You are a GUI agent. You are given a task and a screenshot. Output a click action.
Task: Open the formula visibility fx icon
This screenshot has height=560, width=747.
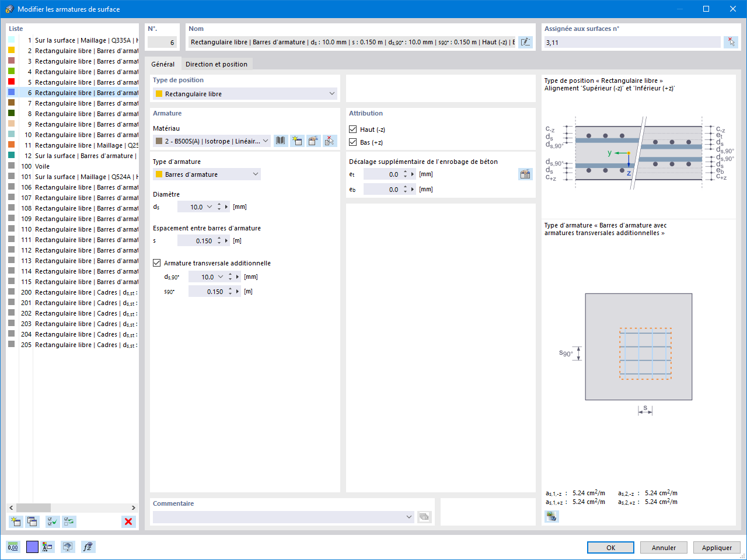tap(88, 547)
